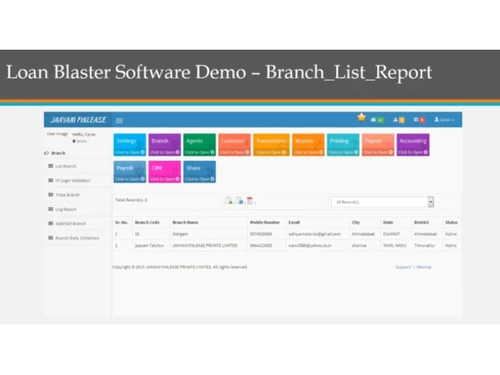Open the Settings module tile
Viewport: 500px width, 375px height.
130,145
